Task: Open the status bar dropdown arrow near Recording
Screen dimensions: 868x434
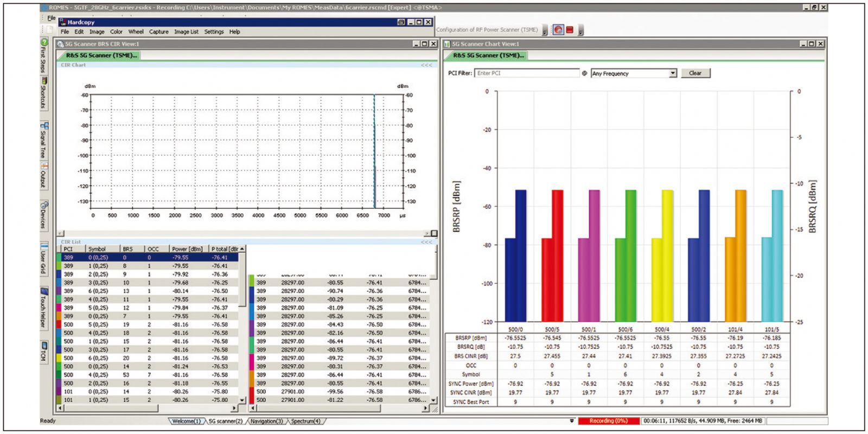Action: click(572, 421)
